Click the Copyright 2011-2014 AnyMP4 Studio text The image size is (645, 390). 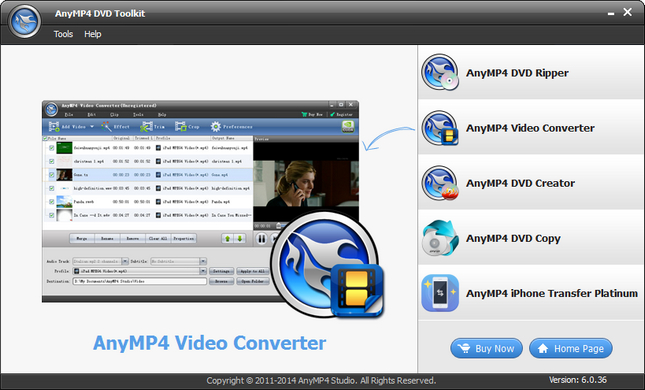point(321,381)
